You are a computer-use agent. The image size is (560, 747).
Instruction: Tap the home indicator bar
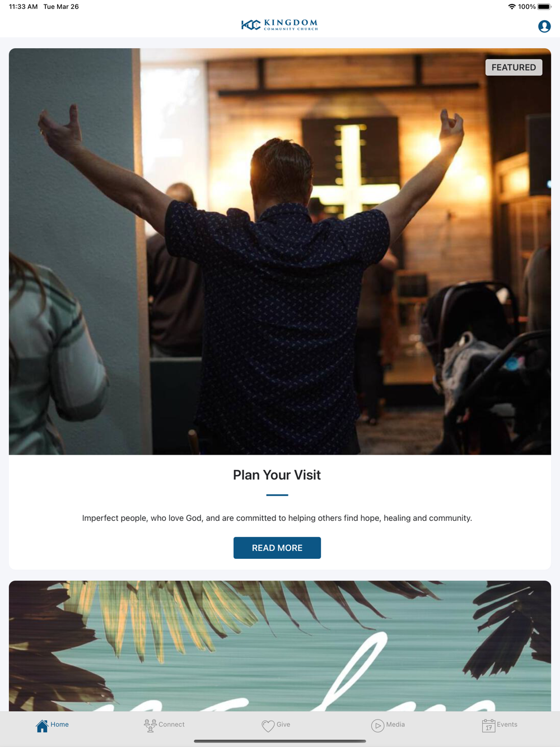(280, 741)
